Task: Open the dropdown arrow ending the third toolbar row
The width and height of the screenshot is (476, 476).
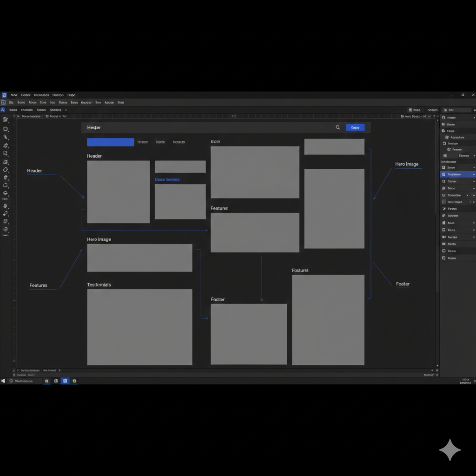Action: click(x=66, y=110)
